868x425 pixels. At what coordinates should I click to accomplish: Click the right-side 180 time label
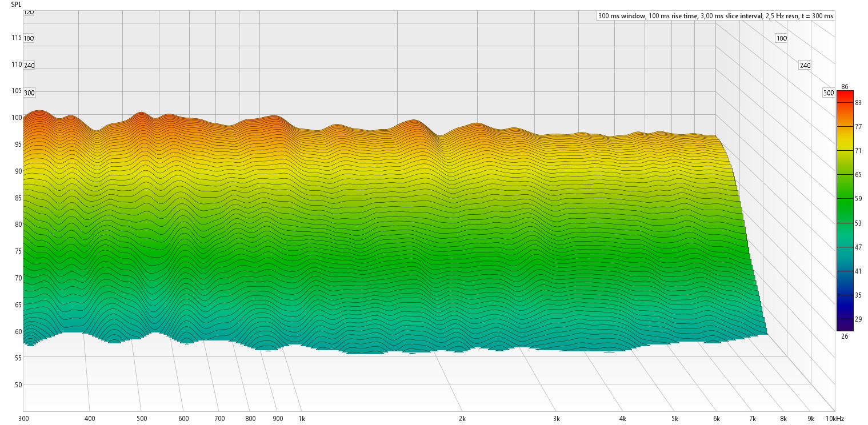click(x=781, y=38)
